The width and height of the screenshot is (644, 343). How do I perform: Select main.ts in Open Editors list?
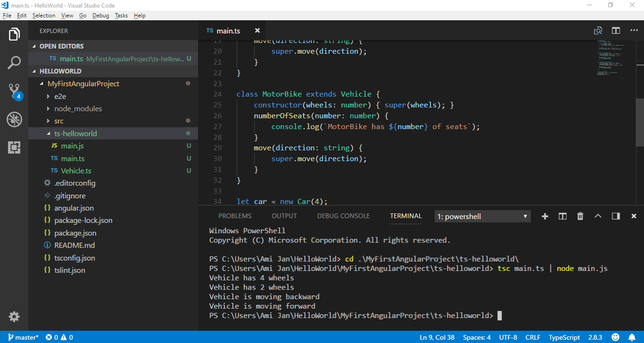(x=113, y=59)
